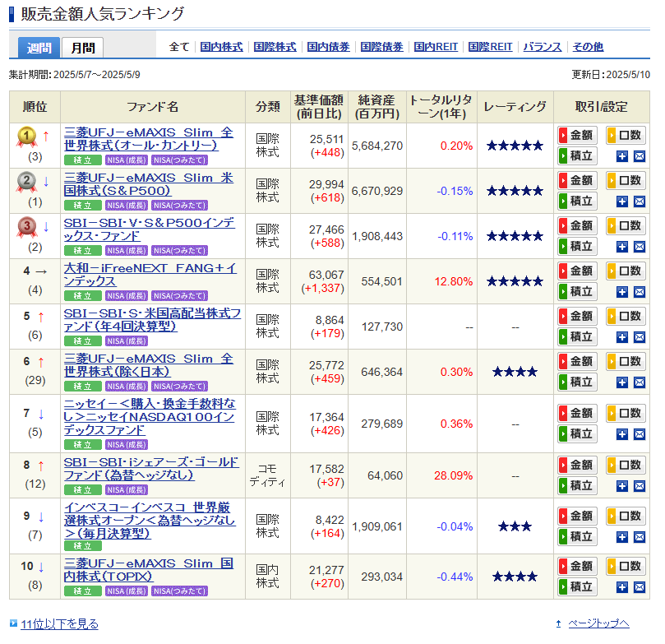Click 金額 for eMAXIS Slim 国内株式(TOPIX)
Viewport: 665px width, 644px height.
tap(577, 567)
